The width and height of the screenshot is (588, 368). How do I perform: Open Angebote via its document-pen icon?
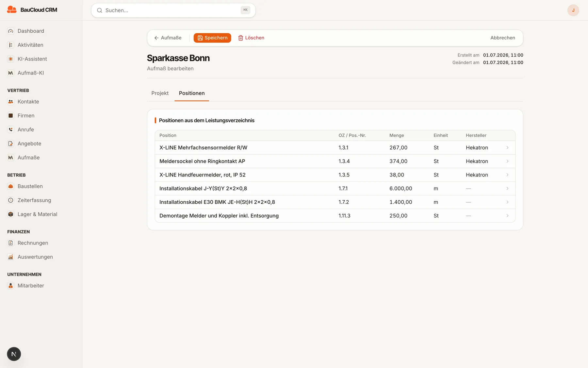click(x=11, y=143)
